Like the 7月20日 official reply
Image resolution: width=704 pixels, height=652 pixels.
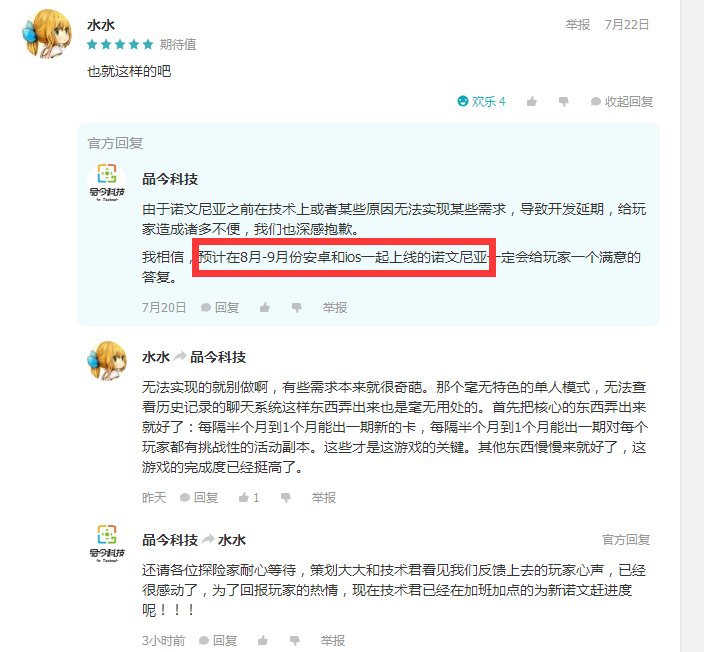click(x=265, y=308)
